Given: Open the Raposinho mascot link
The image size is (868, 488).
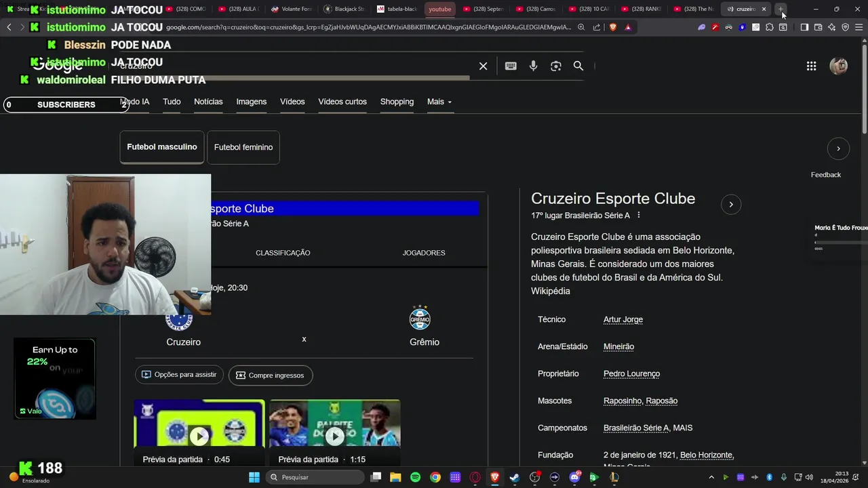Looking at the screenshot, I should tap(623, 401).
